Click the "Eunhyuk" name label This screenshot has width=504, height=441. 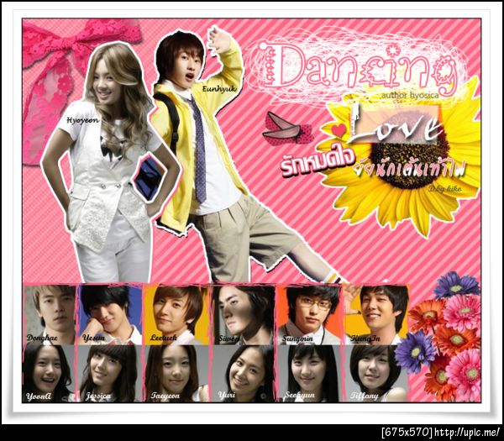point(219,89)
